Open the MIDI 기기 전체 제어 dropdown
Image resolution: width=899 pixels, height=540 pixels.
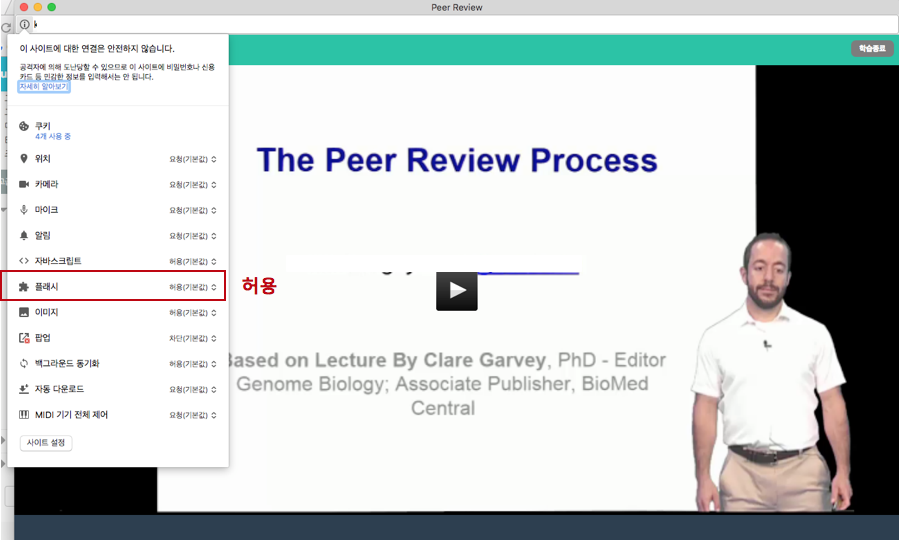pyautogui.click(x=193, y=415)
